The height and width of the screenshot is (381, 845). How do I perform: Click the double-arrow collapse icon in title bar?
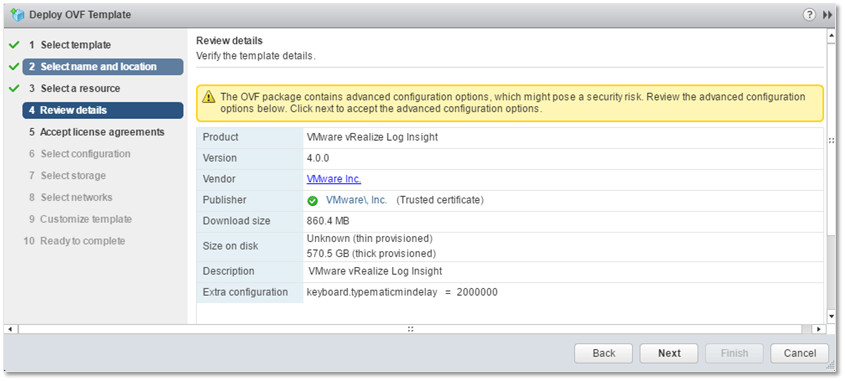827,15
